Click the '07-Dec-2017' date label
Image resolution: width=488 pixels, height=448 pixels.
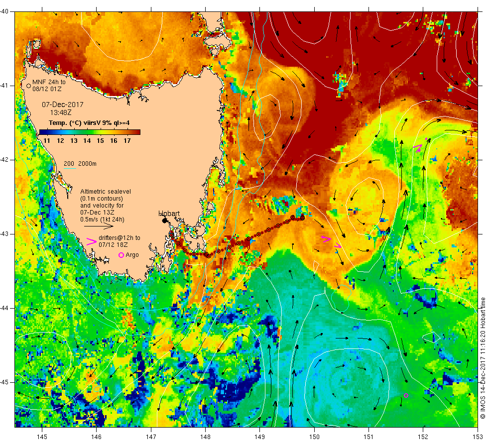click(x=63, y=105)
